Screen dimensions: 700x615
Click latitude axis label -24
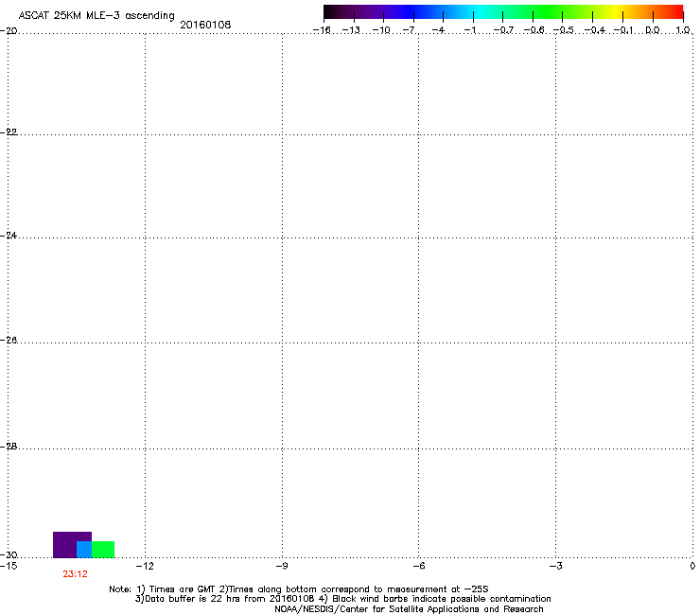pyautogui.click(x=9, y=235)
